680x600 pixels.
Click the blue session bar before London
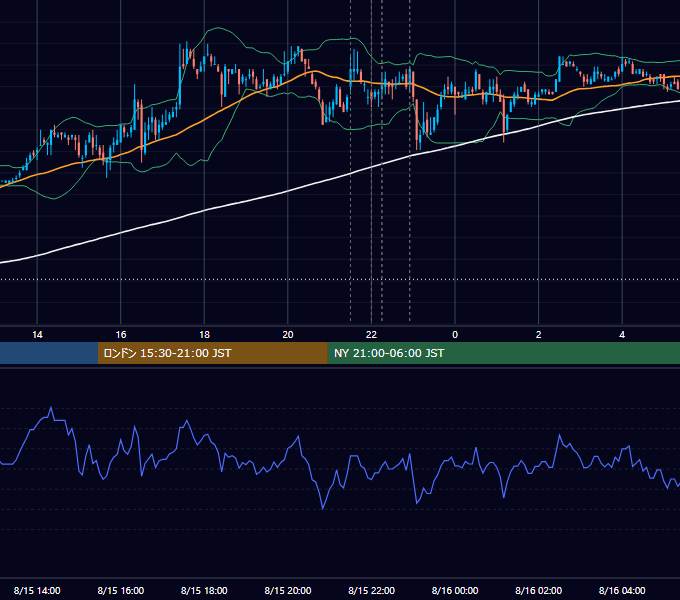click(49, 353)
